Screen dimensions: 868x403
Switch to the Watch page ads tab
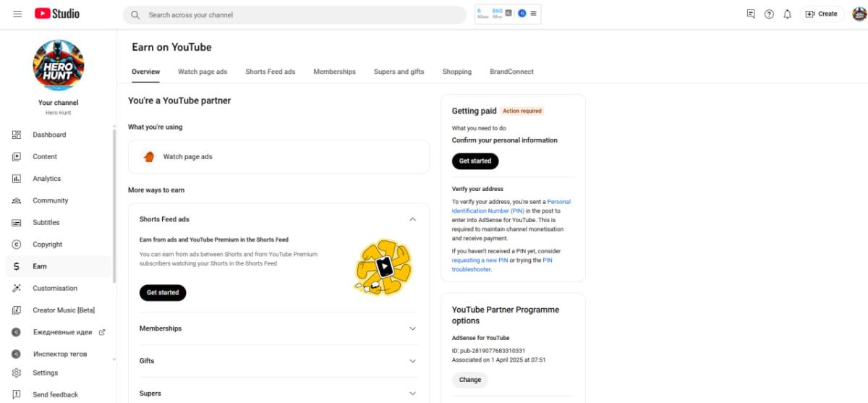click(x=203, y=72)
